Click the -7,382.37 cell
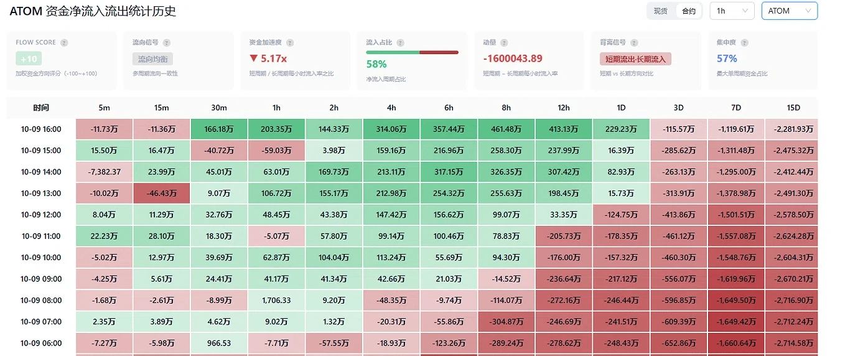 coord(104,172)
